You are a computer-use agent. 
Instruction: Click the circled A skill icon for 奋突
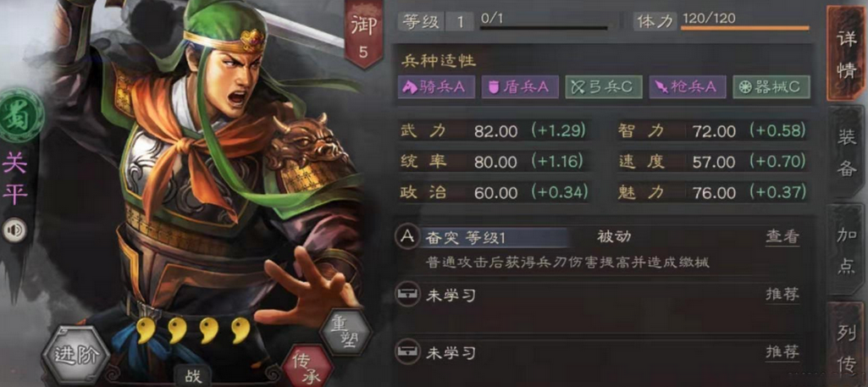pyautogui.click(x=406, y=237)
